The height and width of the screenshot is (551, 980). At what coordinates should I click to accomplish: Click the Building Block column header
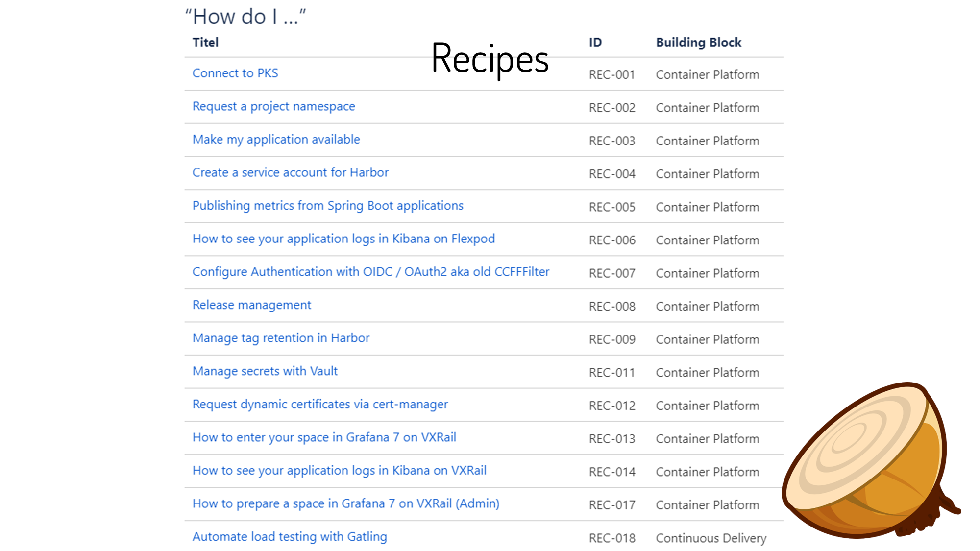click(x=698, y=43)
